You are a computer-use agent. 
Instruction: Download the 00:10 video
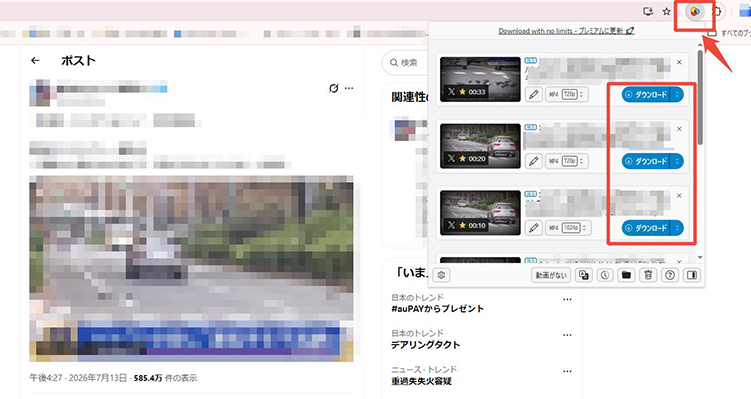[x=646, y=228]
